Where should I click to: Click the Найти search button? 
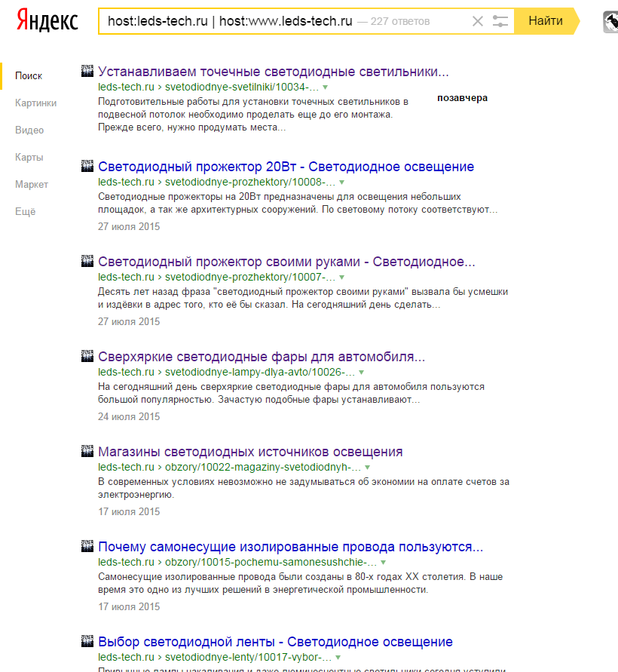[x=546, y=20]
